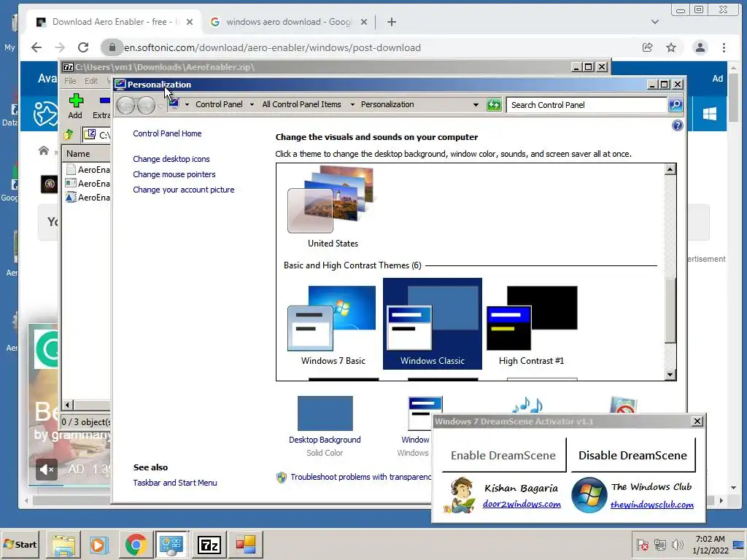This screenshot has width=747, height=560.
Task: Open Desktop Background solid color swatch
Action: 325,413
